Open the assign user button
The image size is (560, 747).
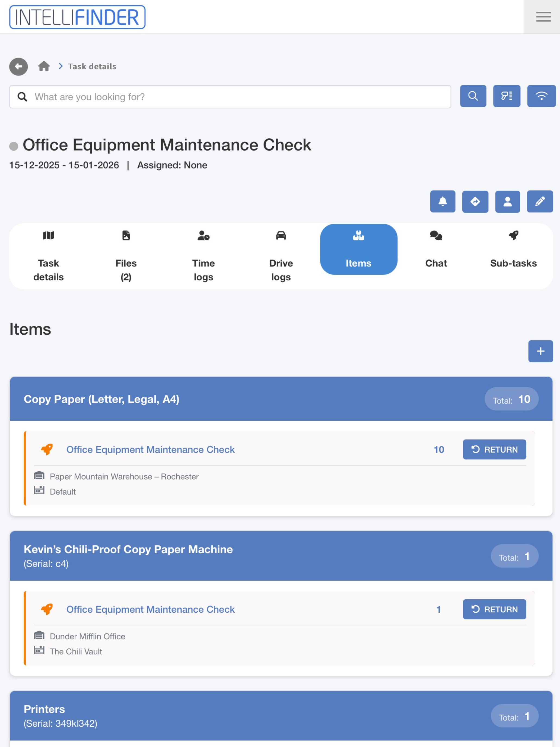point(507,202)
